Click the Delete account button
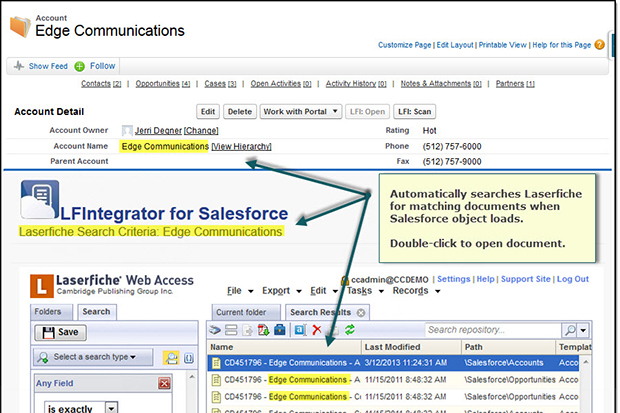 [240, 112]
